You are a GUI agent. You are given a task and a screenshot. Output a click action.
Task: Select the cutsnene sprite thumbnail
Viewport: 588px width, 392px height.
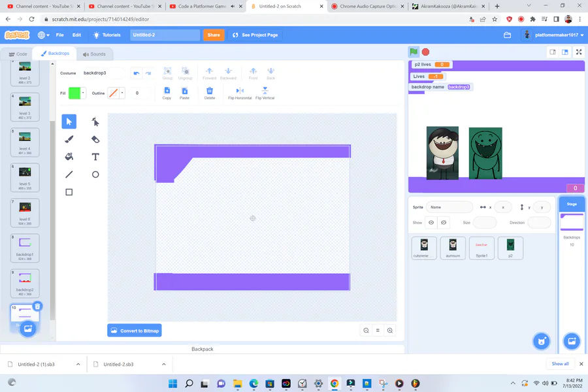point(424,248)
